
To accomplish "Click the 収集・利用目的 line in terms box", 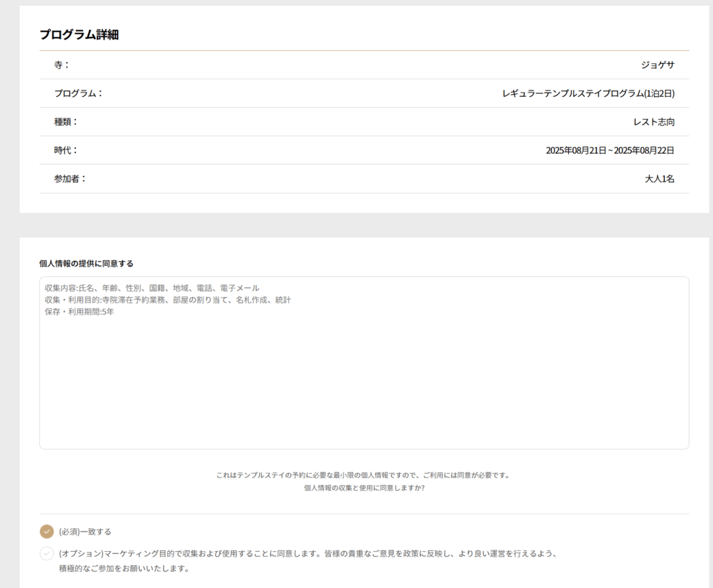I will pos(167,300).
